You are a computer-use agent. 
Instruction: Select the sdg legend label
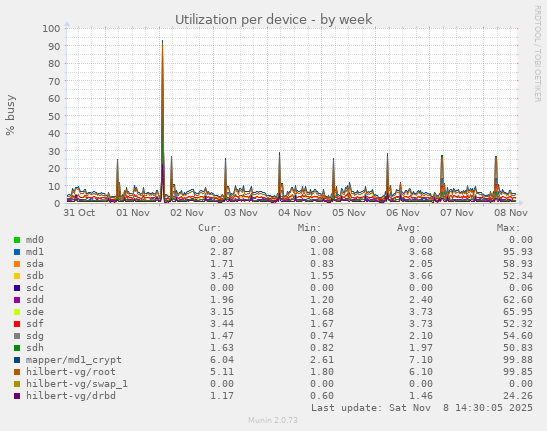click(x=35, y=336)
